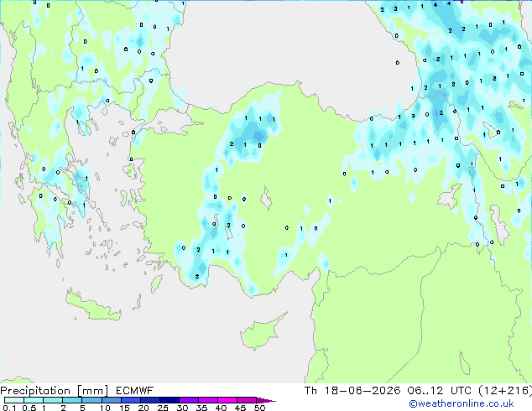Click the date 'Th 18-06-2026'

[352, 391]
